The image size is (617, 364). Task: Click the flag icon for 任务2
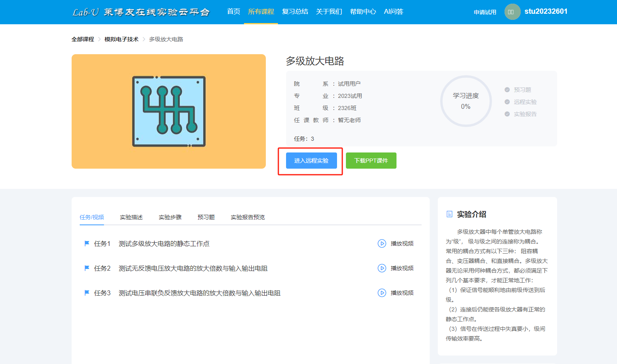point(87,268)
